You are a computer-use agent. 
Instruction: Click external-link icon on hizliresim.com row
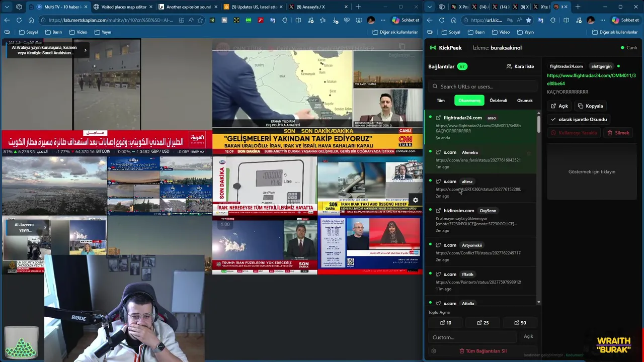[438, 211]
